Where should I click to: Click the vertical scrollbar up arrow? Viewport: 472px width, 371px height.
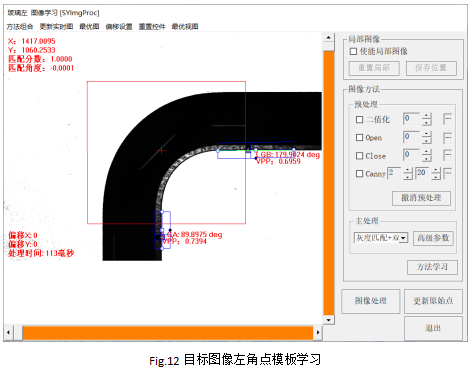click(329, 37)
